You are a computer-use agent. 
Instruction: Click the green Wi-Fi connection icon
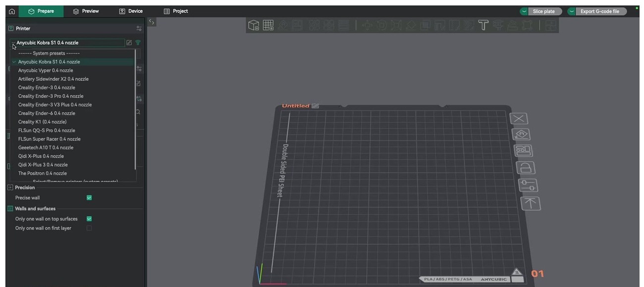(138, 43)
